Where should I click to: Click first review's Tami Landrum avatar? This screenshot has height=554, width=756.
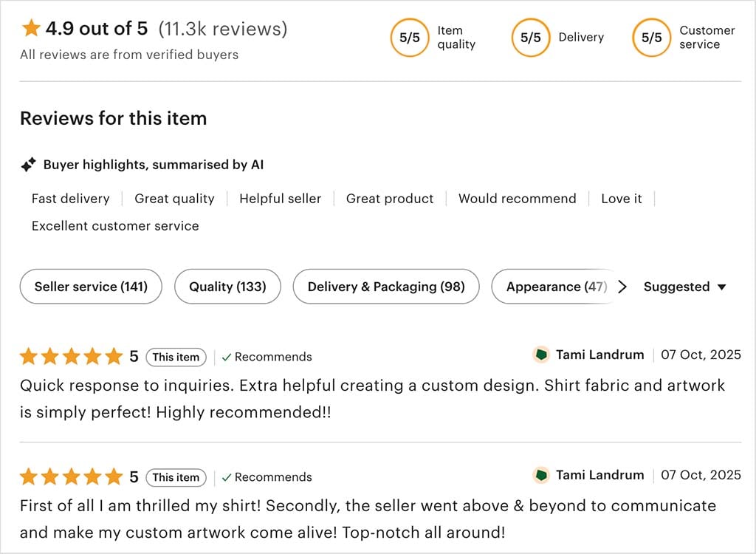541,355
